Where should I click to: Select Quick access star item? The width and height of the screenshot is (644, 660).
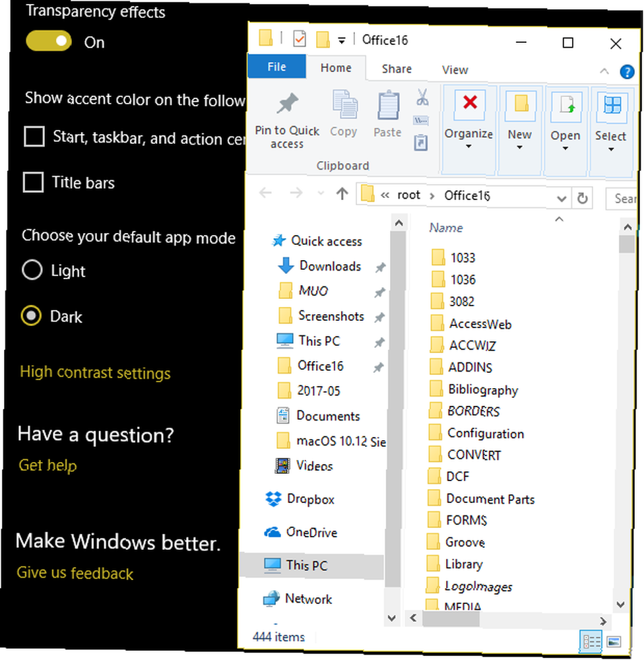pyautogui.click(x=317, y=241)
